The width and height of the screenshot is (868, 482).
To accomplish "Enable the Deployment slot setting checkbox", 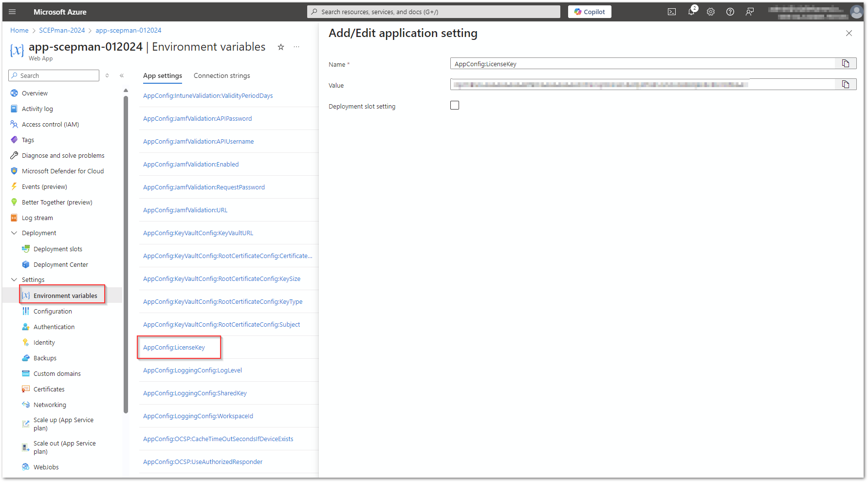I will pos(455,106).
